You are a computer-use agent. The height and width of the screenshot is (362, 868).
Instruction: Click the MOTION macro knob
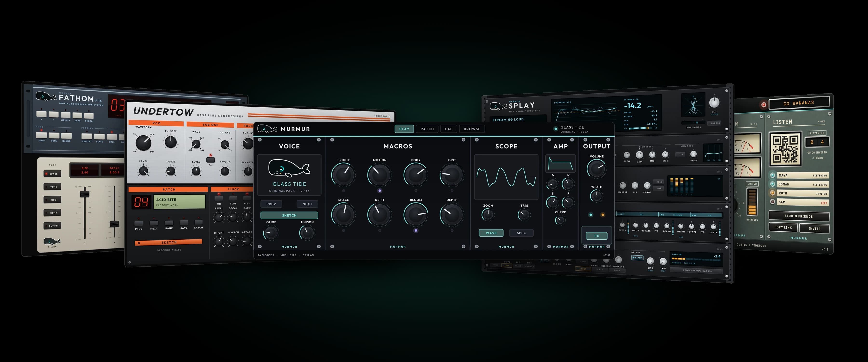(x=380, y=174)
